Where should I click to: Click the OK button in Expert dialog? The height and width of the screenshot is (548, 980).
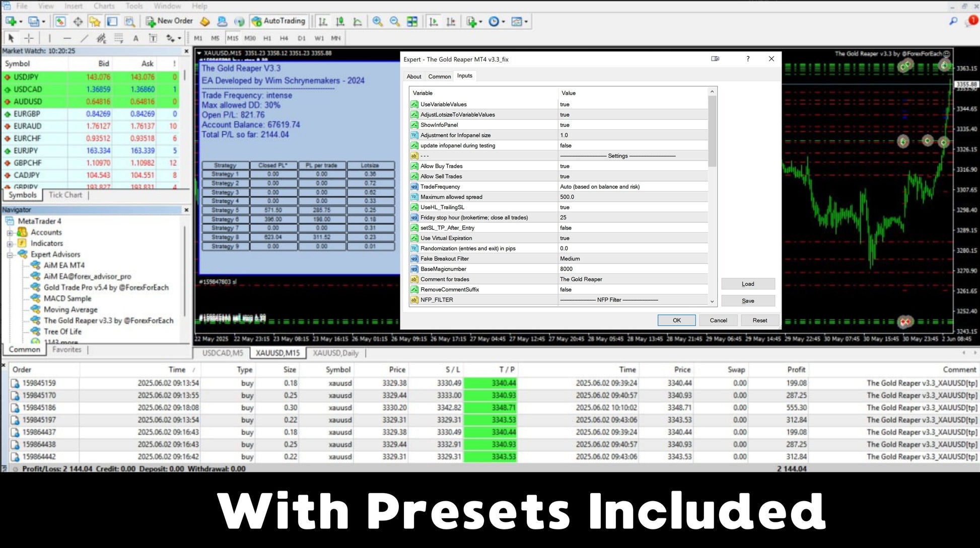[676, 320]
